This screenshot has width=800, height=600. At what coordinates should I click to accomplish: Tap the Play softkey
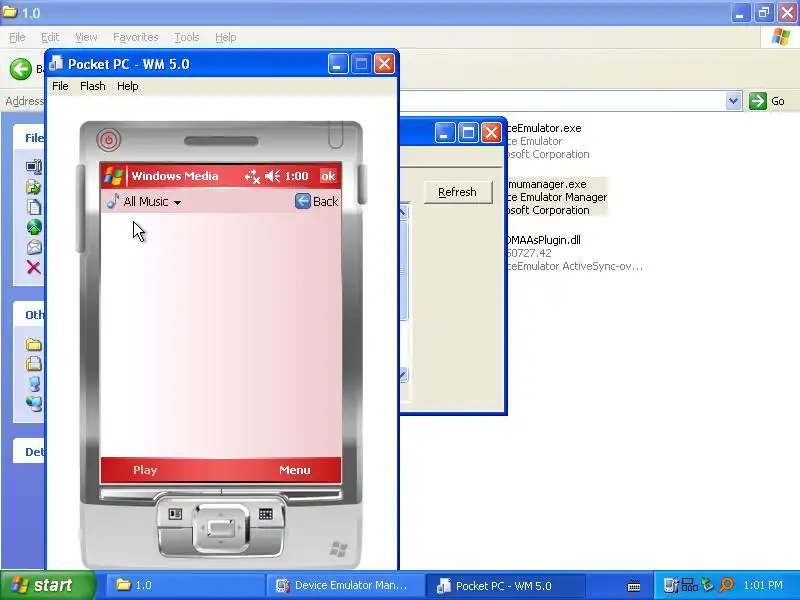145,470
